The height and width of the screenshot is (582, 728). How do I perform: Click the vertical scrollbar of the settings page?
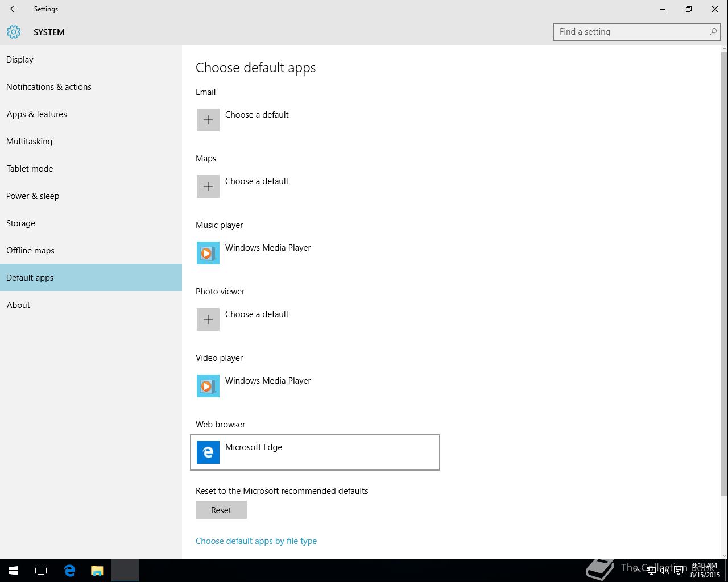click(724, 274)
